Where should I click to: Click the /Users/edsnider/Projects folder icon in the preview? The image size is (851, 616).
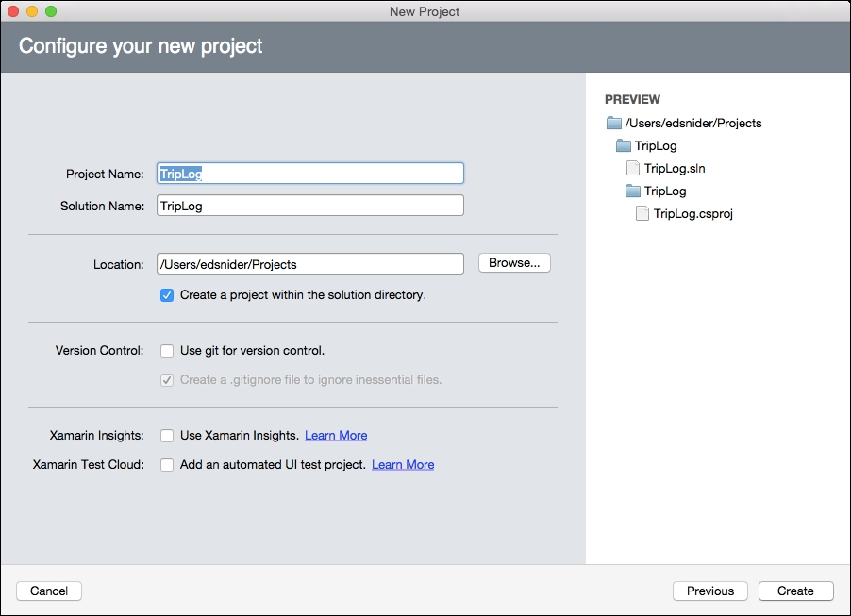tap(614, 124)
